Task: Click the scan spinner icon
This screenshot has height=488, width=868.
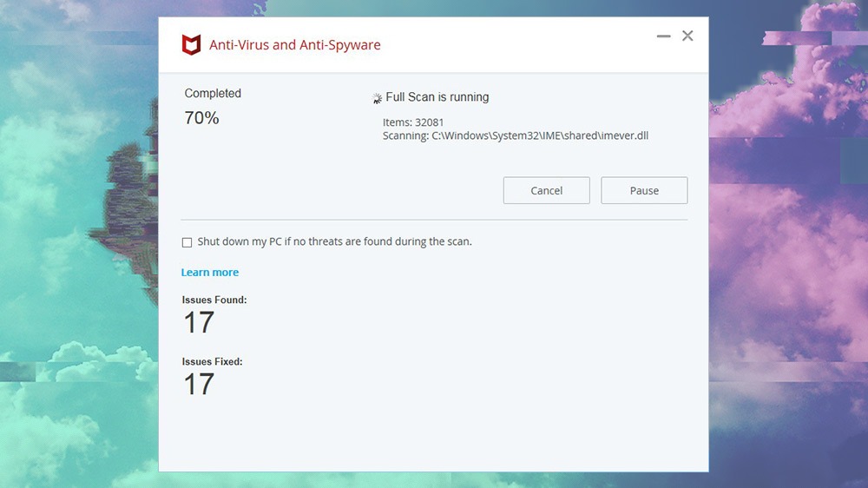Action: tap(377, 98)
